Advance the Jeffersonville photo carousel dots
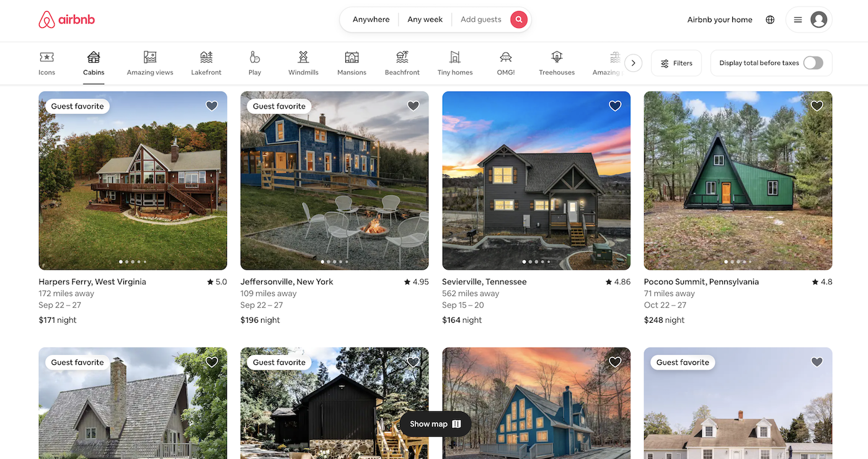The image size is (868, 459). click(335, 261)
